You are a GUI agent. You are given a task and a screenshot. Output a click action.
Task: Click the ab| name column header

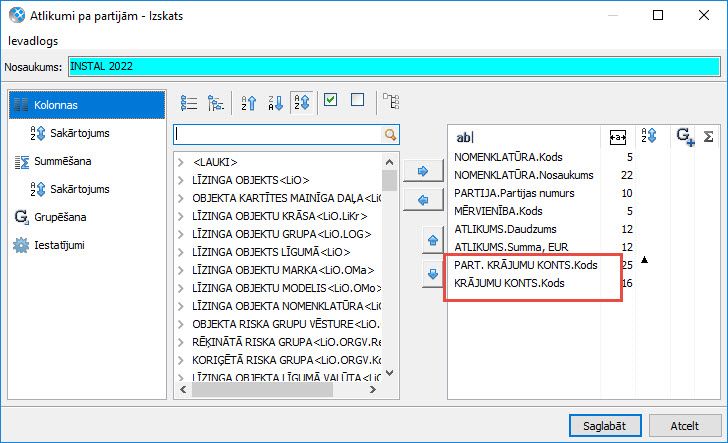465,137
